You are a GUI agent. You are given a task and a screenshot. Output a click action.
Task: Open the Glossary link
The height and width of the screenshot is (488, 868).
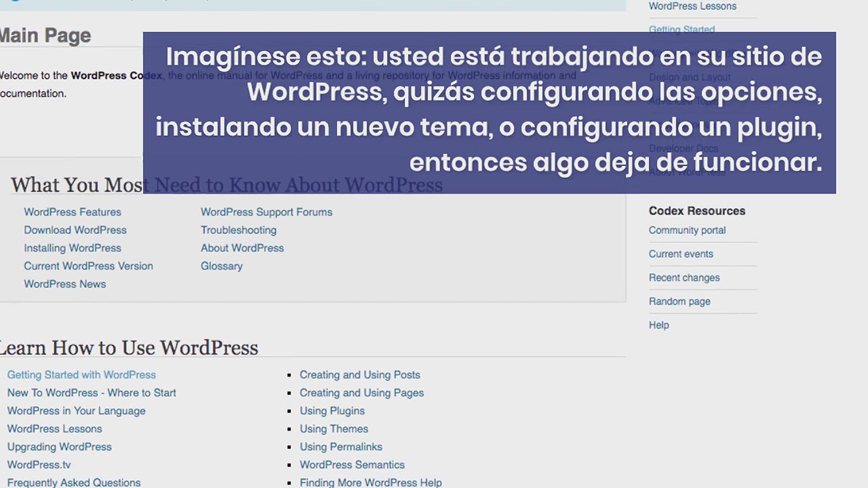coord(222,266)
